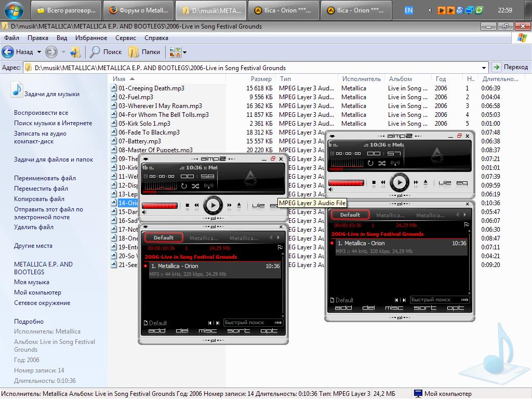Screen dimensions: 532x399
Task: Select the Default tab in right playlist
Action: click(350, 215)
